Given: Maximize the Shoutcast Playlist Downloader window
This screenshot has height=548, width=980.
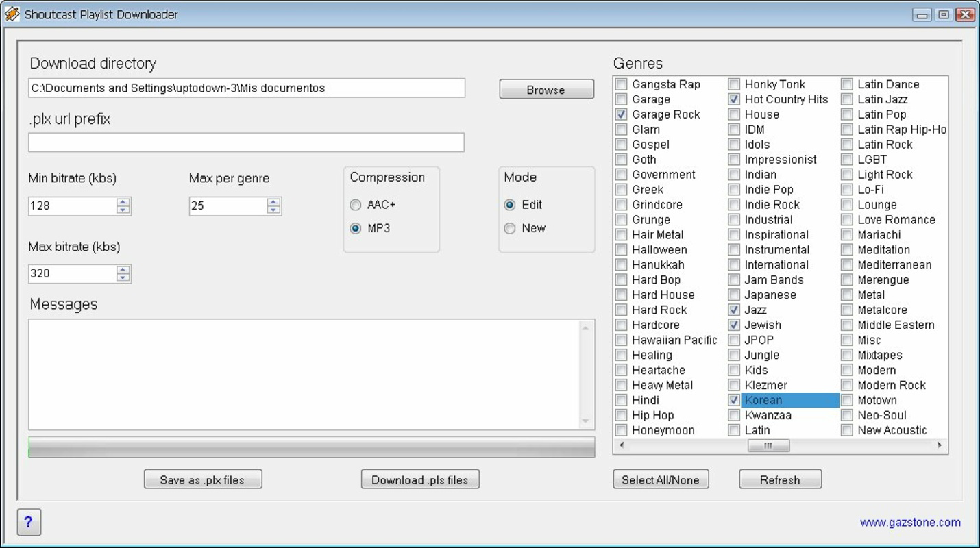Looking at the screenshot, I should point(944,14).
